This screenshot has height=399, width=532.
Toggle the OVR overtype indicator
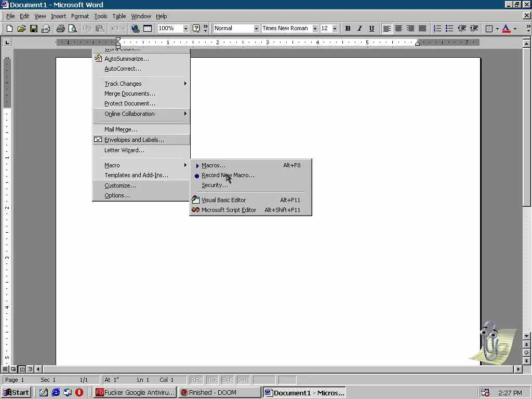(x=243, y=380)
